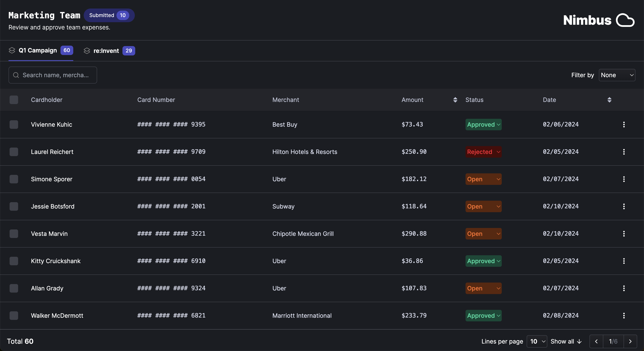Change Simone Sporer's Open status dropdown
The width and height of the screenshot is (644, 351).
coord(483,179)
